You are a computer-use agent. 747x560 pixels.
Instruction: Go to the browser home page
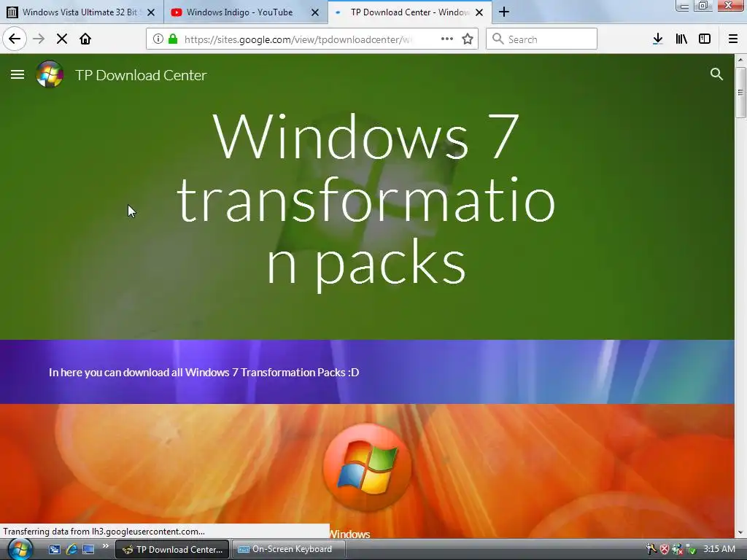point(85,39)
